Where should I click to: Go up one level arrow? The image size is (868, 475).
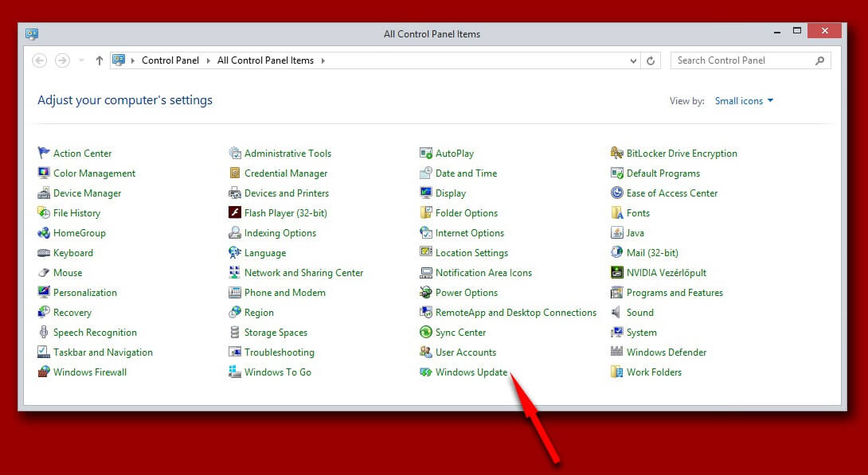click(x=99, y=60)
